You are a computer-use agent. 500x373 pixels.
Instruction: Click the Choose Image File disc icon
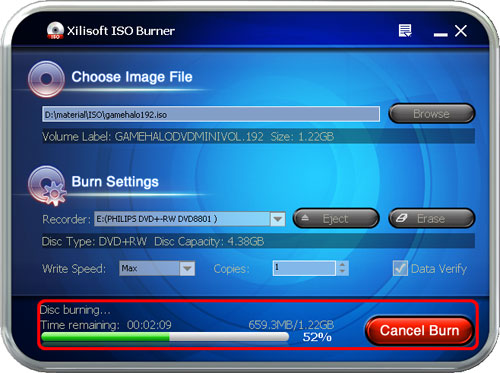click(46, 79)
